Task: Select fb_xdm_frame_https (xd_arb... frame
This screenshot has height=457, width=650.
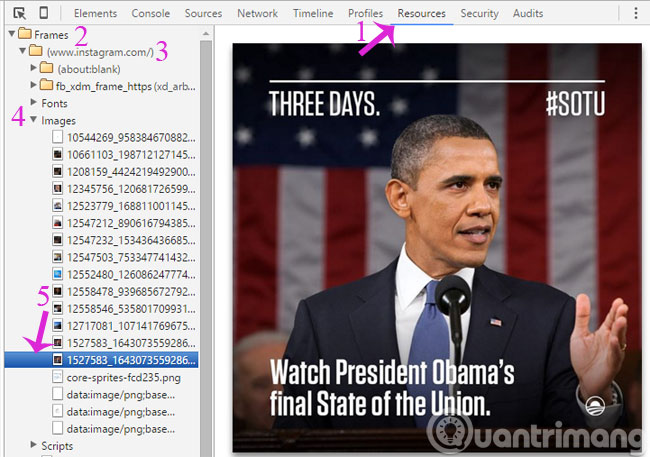Action: pos(126,86)
